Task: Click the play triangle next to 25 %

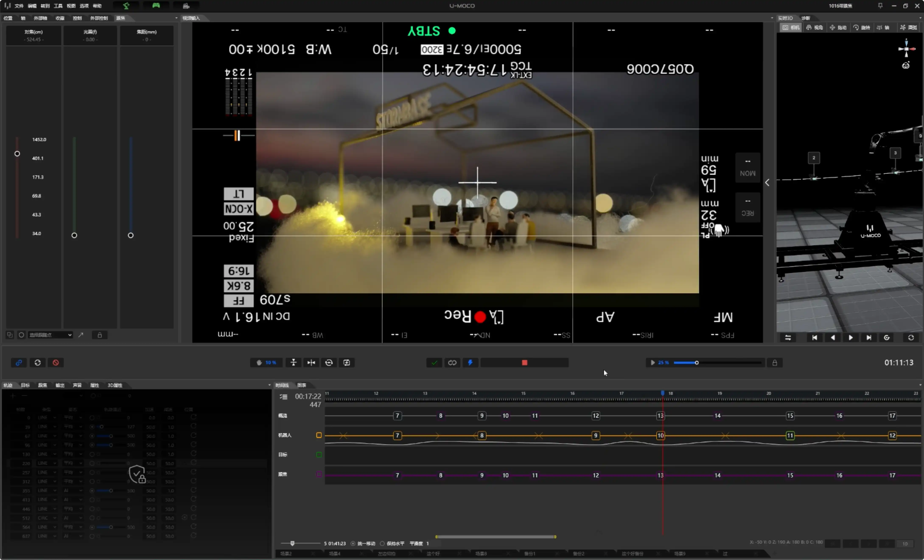Action: click(652, 363)
